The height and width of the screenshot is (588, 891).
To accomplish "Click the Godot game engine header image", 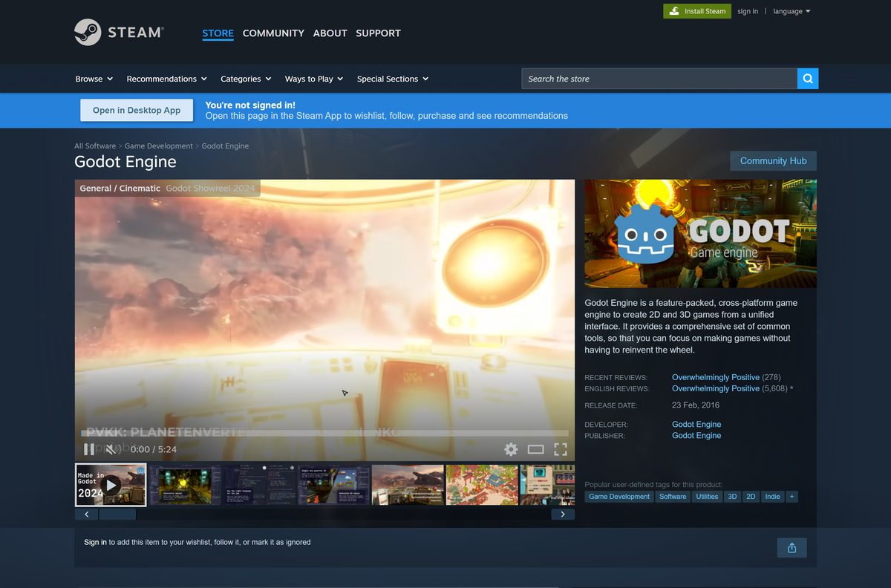I will [700, 234].
